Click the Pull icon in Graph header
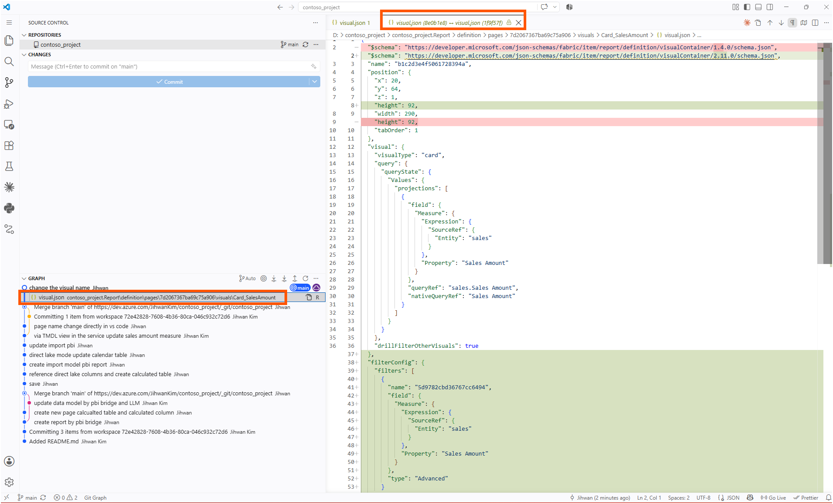Screen dimensions: 833x504 (284, 278)
